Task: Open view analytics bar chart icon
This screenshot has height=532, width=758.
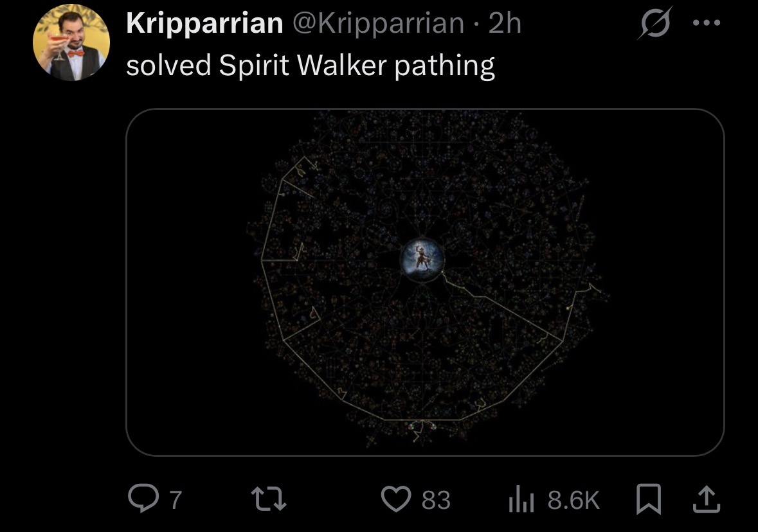Action: (521, 500)
